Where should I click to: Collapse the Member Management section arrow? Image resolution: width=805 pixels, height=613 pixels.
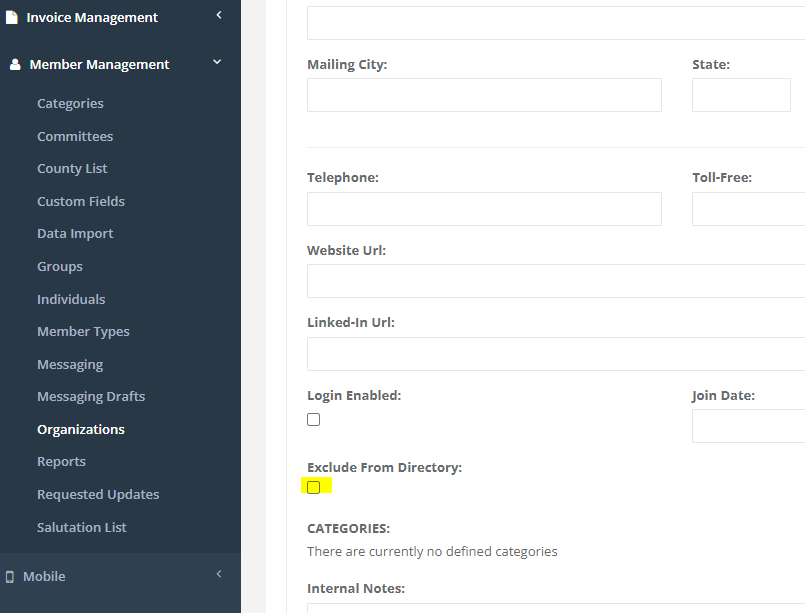218,63
